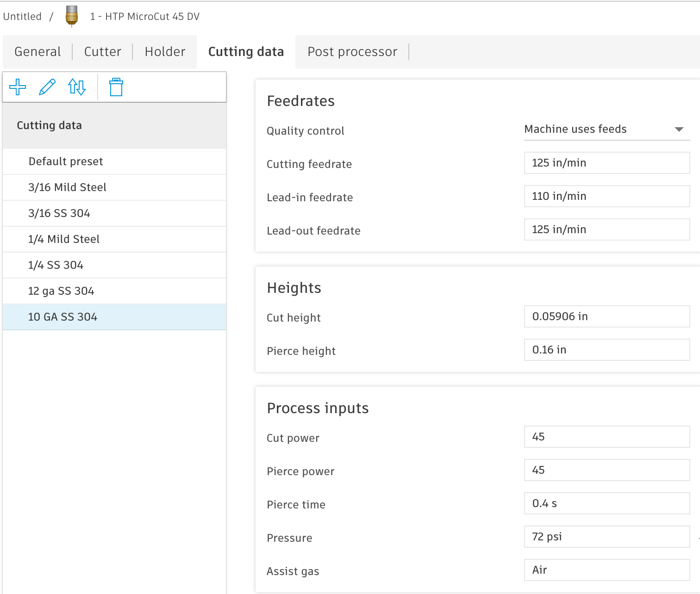Focus the Cut height field

click(x=606, y=316)
